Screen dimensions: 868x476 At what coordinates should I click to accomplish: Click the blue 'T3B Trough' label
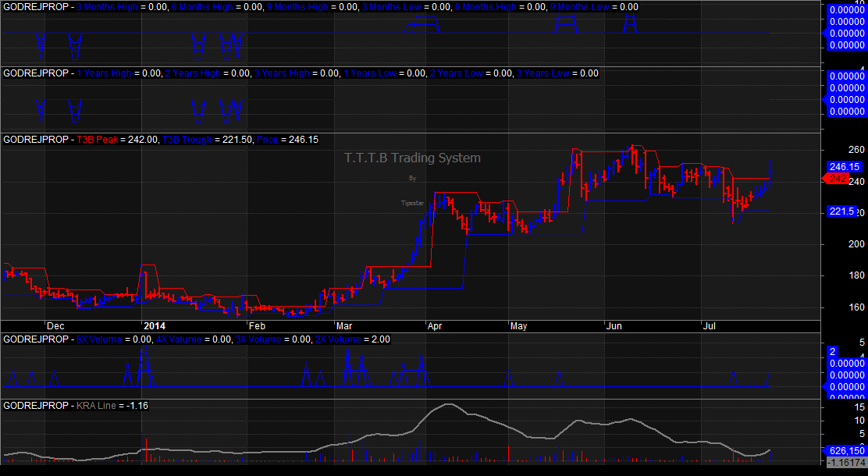pos(187,140)
